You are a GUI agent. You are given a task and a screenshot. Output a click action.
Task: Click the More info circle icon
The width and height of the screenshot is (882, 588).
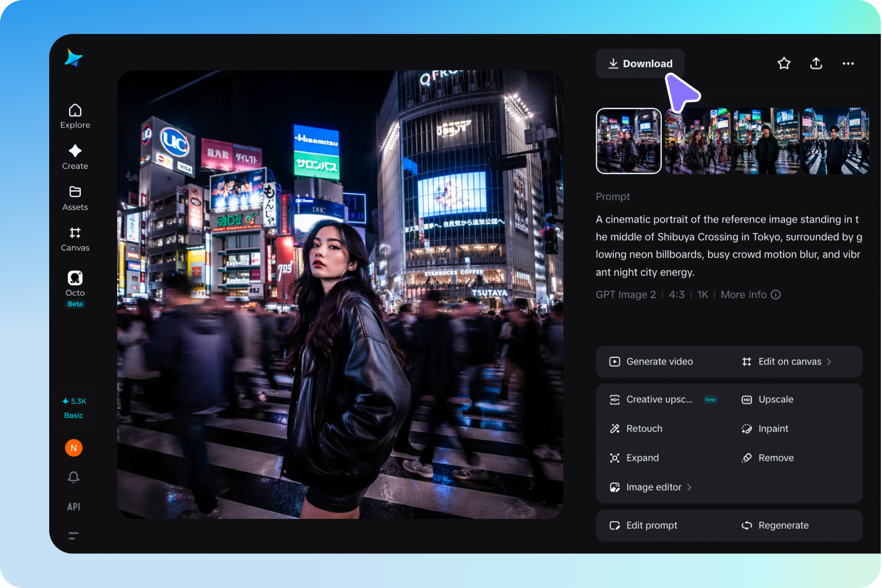pyautogui.click(x=776, y=295)
